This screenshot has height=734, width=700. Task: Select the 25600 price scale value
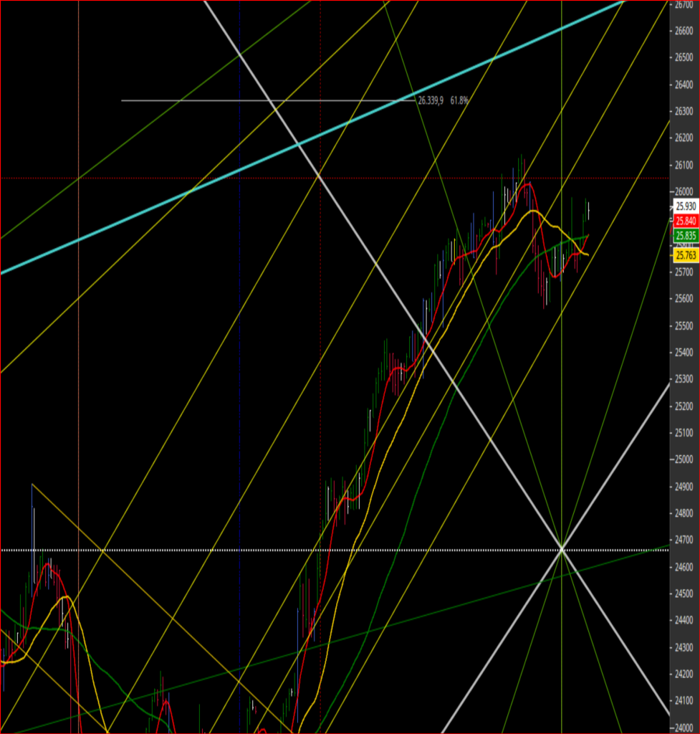(x=684, y=299)
